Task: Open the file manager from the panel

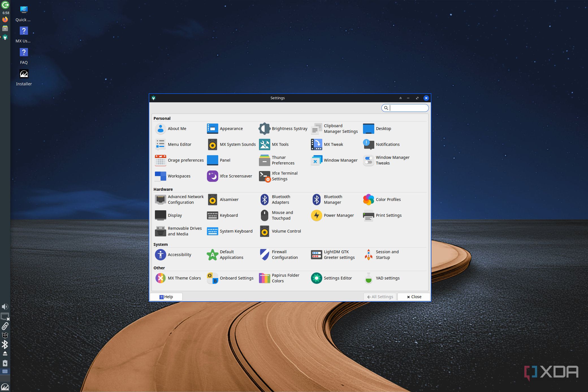Action: (x=5, y=28)
